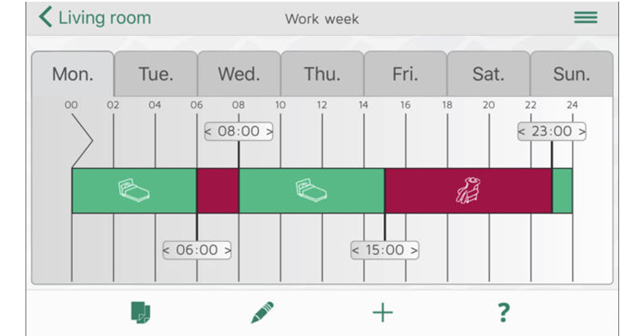This screenshot has height=336, width=644.
Task: Open the hamburger menu icon
Action: [x=586, y=18]
